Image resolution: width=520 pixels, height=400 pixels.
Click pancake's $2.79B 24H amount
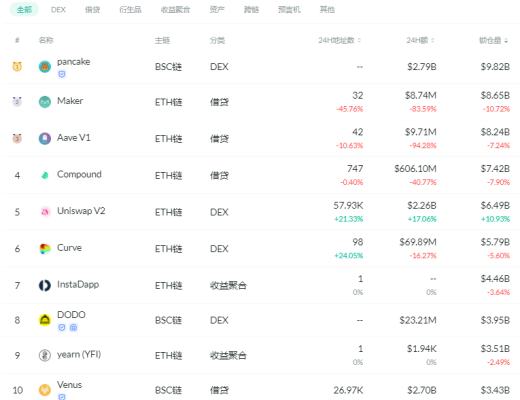422,67
